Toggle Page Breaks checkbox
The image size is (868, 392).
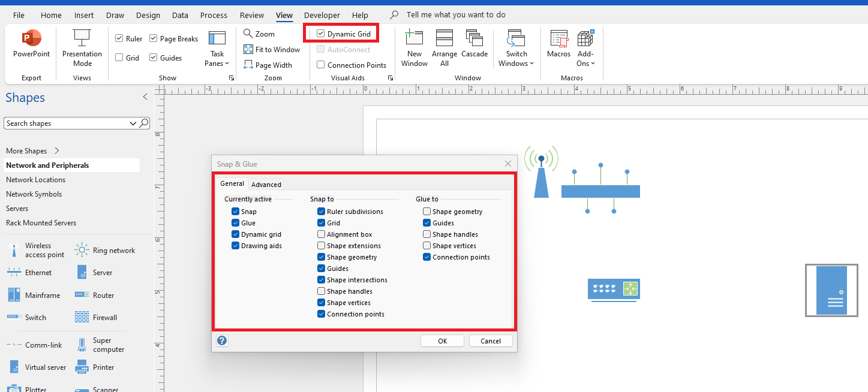pyautogui.click(x=154, y=38)
